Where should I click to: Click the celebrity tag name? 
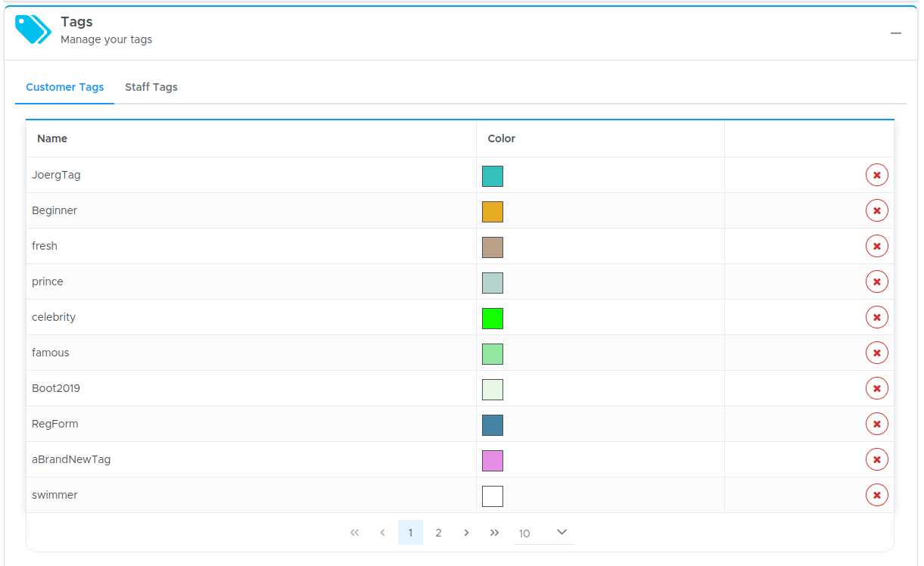pyautogui.click(x=54, y=317)
